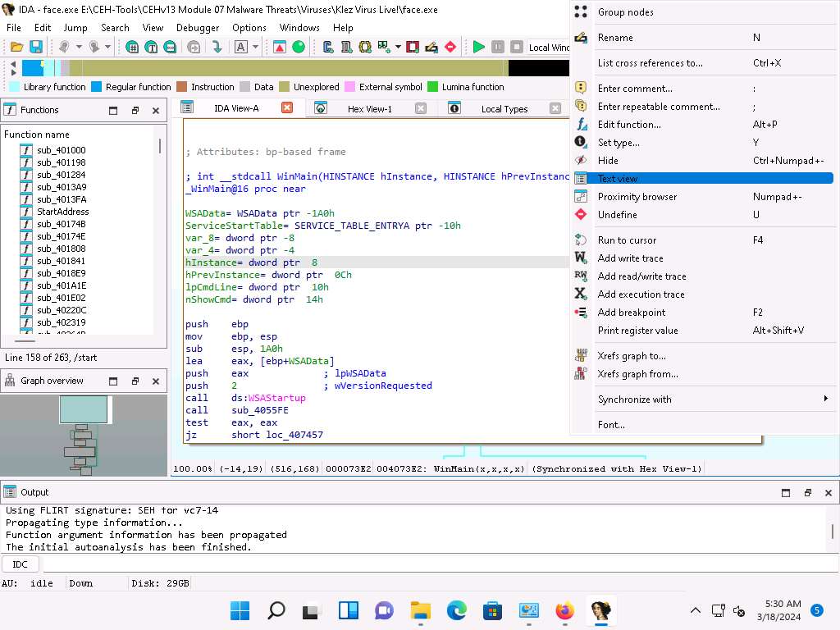Click the open file folder icon
This screenshot has height=630, width=840.
(16, 48)
